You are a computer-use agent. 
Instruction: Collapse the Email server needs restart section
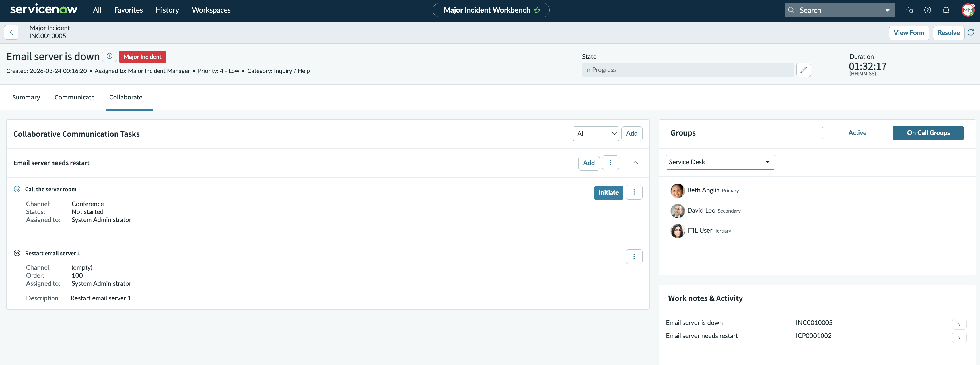pos(635,163)
